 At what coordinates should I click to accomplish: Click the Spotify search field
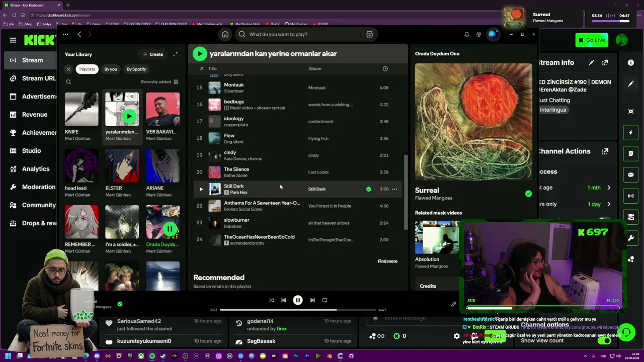[298, 34]
